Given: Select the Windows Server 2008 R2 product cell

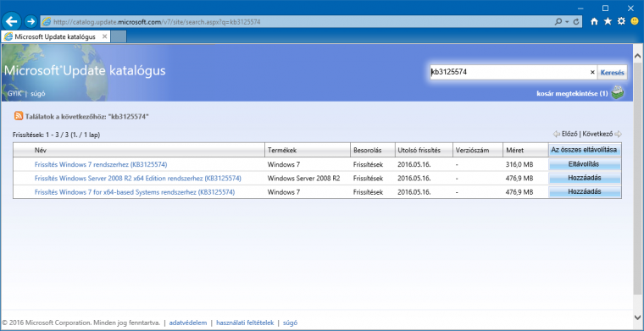Looking at the screenshot, I should tap(303, 178).
